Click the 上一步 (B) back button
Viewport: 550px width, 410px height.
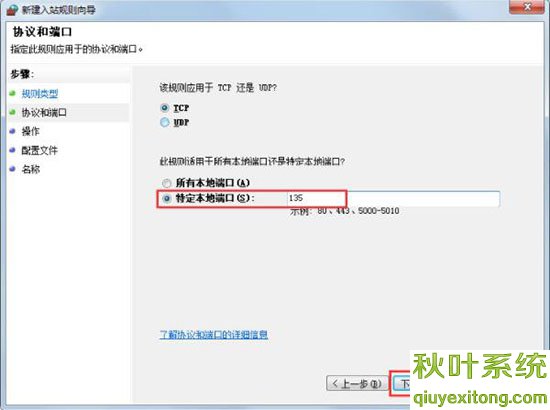(x=357, y=384)
